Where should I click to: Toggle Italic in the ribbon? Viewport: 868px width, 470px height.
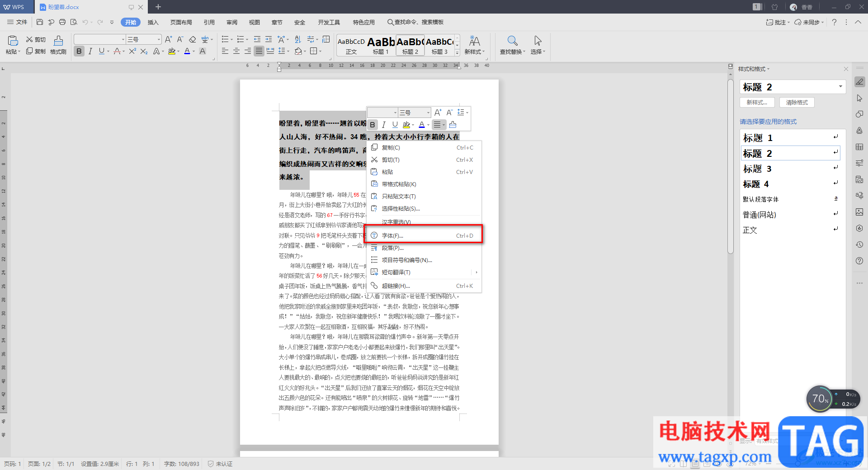pyautogui.click(x=90, y=51)
